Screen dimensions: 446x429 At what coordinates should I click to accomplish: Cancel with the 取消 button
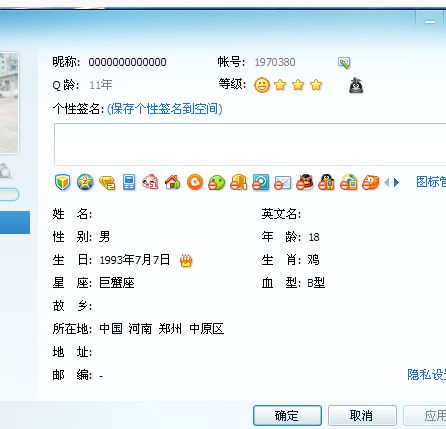[362, 415]
